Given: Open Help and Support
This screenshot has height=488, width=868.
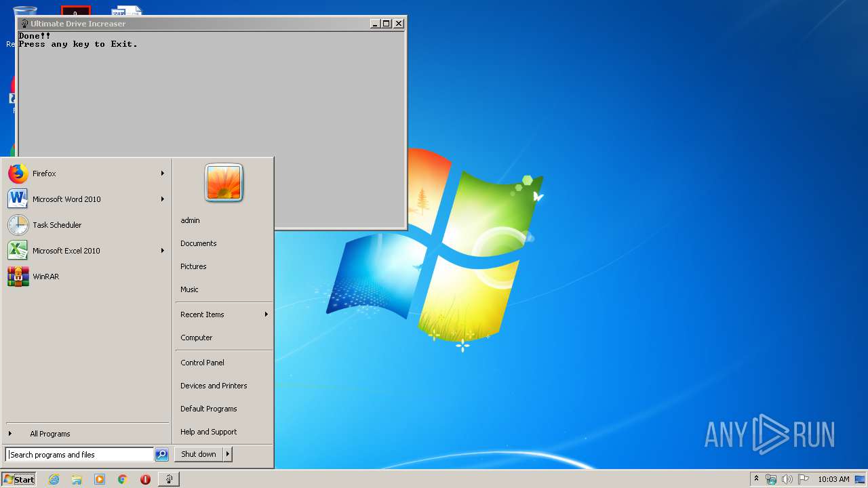Looking at the screenshot, I should click(x=224, y=432).
